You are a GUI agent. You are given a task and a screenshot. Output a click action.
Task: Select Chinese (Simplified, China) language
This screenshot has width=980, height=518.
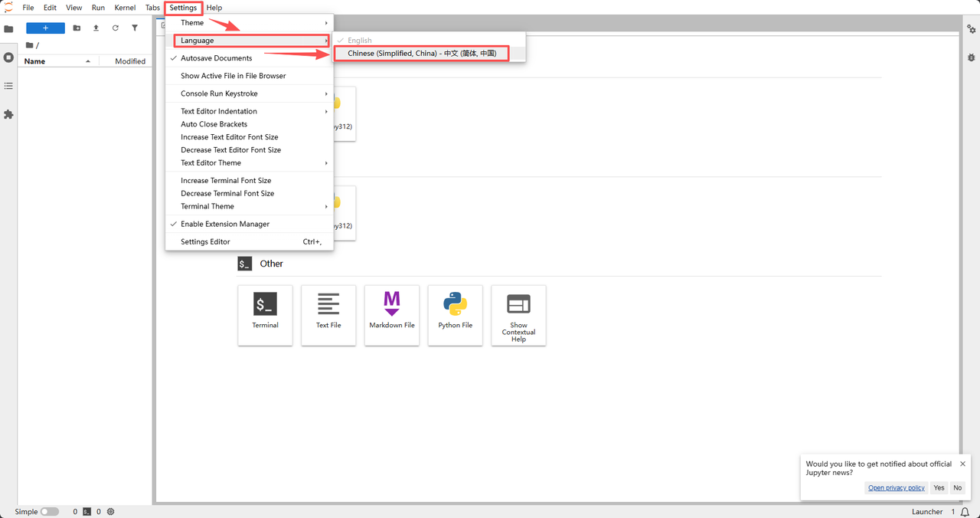point(422,54)
